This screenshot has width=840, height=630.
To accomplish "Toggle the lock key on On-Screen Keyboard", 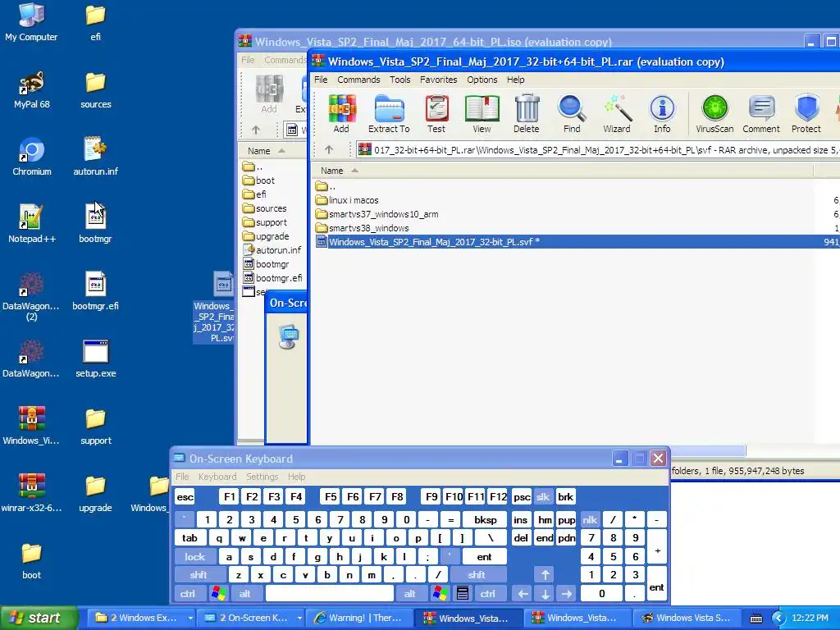I will pos(195,557).
